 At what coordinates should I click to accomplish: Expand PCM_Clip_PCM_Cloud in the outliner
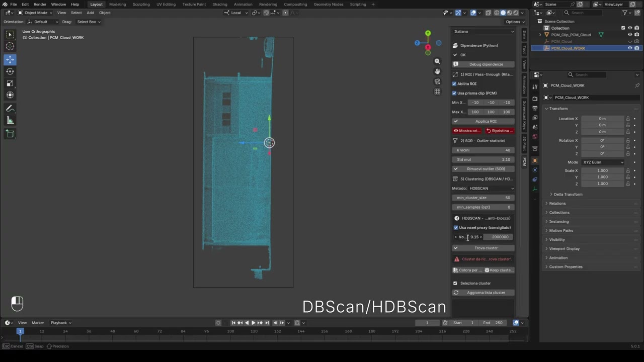tap(540, 35)
